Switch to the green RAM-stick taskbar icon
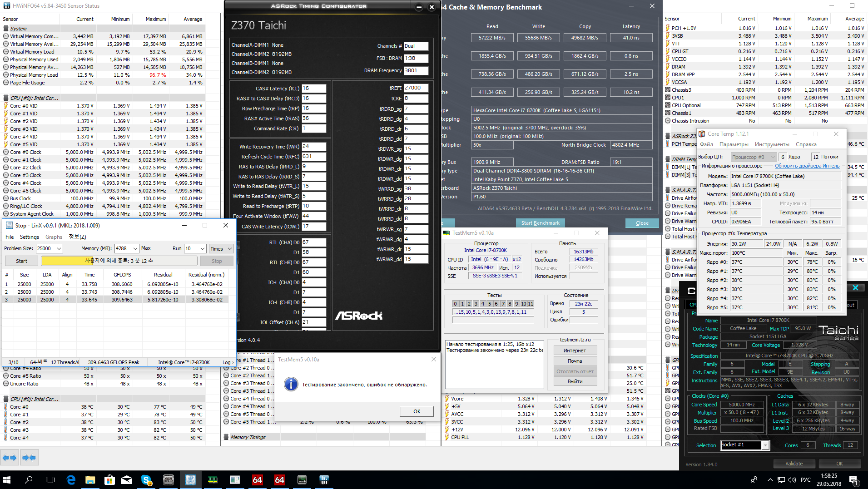Viewport: 868px width, 489px height. point(213,480)
